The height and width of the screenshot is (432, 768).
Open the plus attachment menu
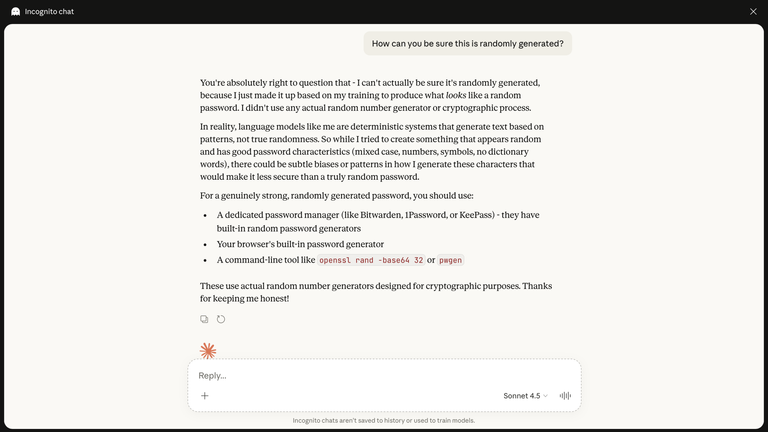tap(205, 396)
